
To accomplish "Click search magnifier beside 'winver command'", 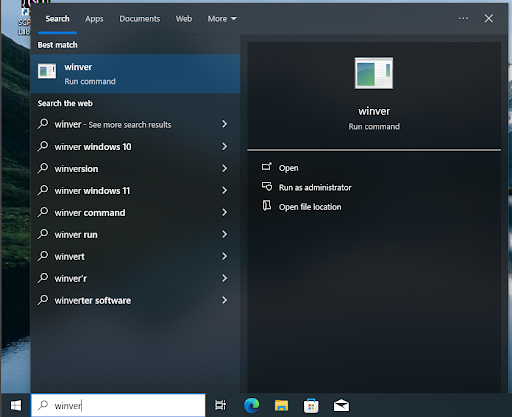I will pyautogui.click(x=43, y=212).
